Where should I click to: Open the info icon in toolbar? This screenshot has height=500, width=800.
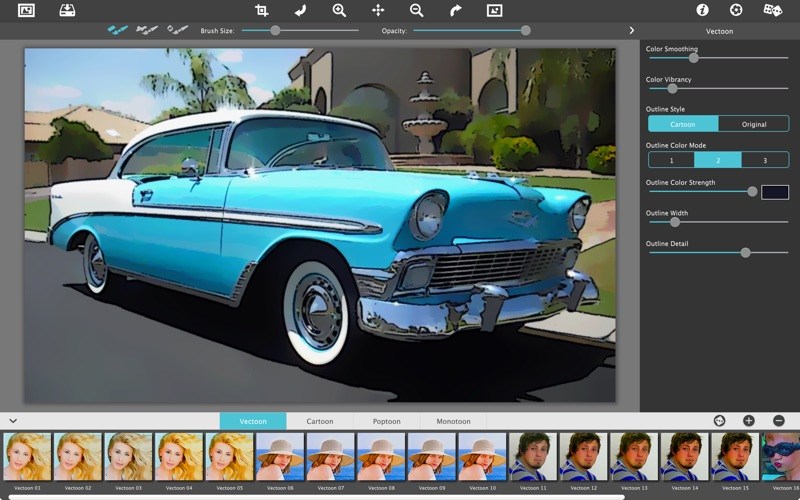pos(702,10)
